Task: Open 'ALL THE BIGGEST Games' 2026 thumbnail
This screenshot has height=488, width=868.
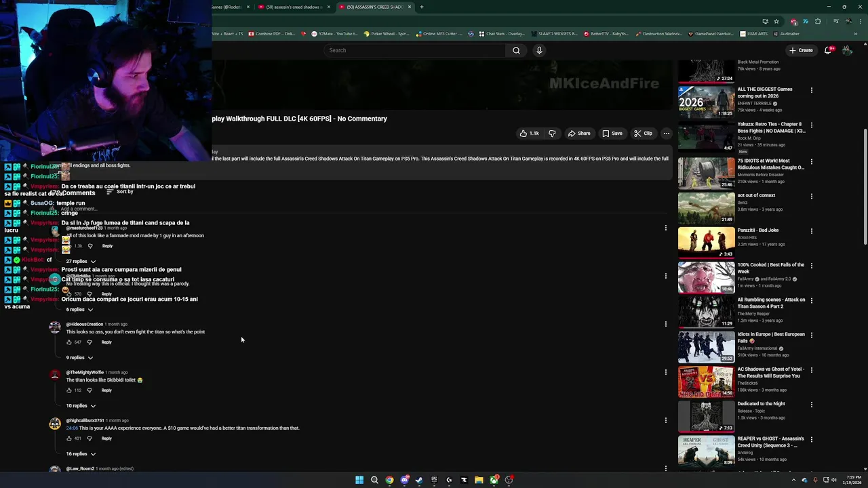Action: tap(706, 102)
